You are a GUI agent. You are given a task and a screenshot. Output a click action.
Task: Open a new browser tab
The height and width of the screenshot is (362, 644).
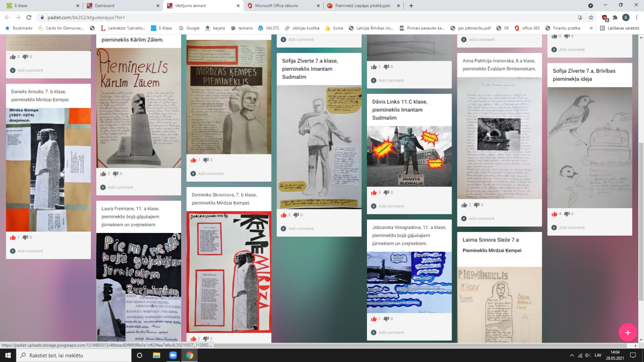(x=411, y=6)
